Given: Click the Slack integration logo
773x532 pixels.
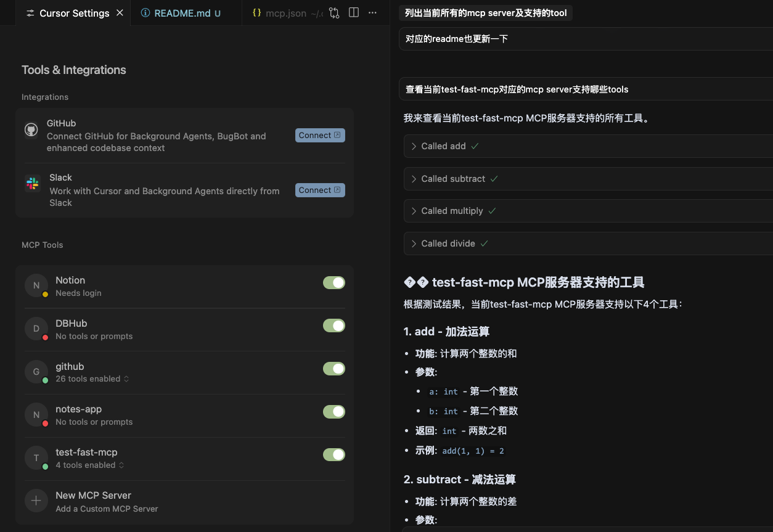Looking at the screenshot, I should (x=33, y=184).
